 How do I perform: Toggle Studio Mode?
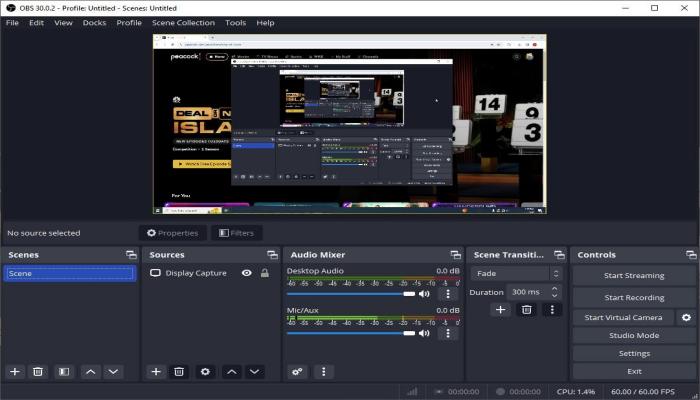click(x=634, y=335)
